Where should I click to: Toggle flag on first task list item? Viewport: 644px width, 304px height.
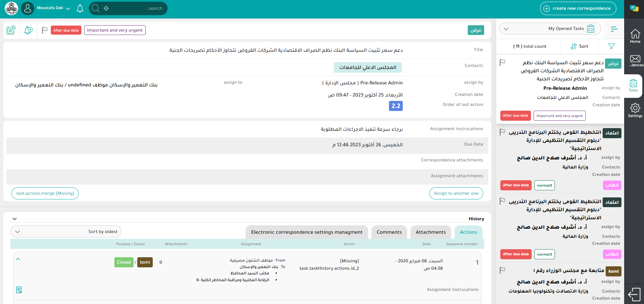[502, 63]
